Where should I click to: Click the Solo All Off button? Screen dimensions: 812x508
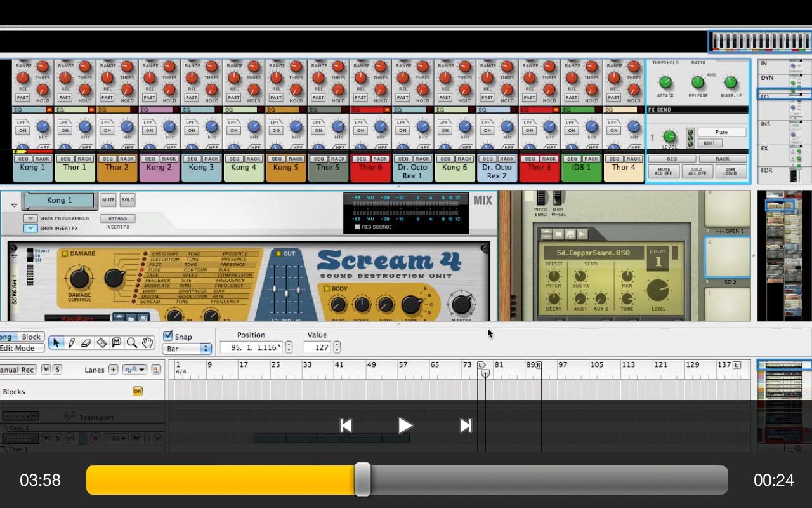click(697, 171)
